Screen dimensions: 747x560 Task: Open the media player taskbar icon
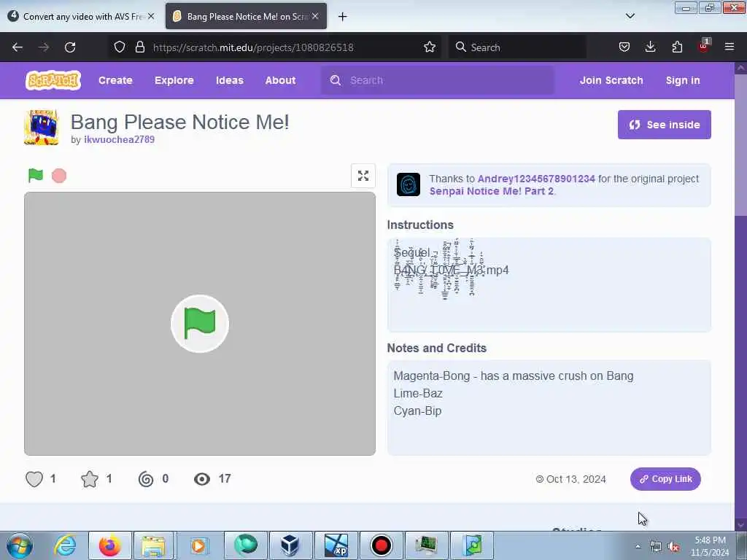[199, 545]
